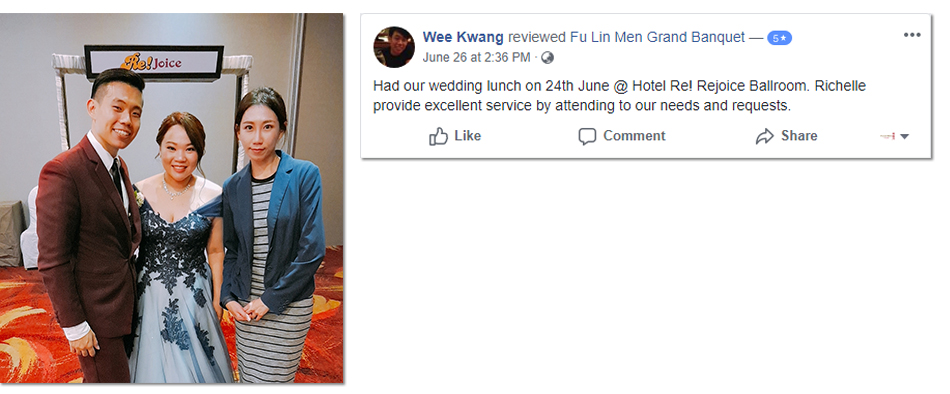Click the Like text label
Image resolution: width=950 pixels, height=394 pixels.
tap(467, 136)
